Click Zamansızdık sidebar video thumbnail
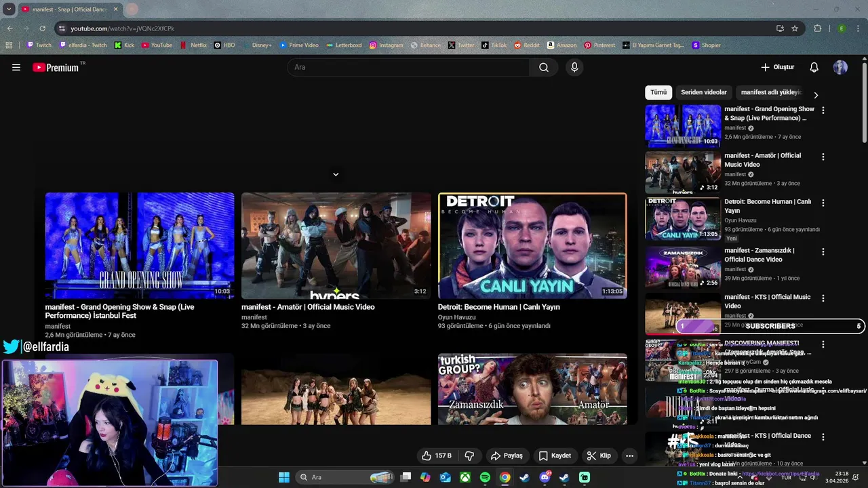Screen dimensions: 868x488 click(x=683, y=267)
